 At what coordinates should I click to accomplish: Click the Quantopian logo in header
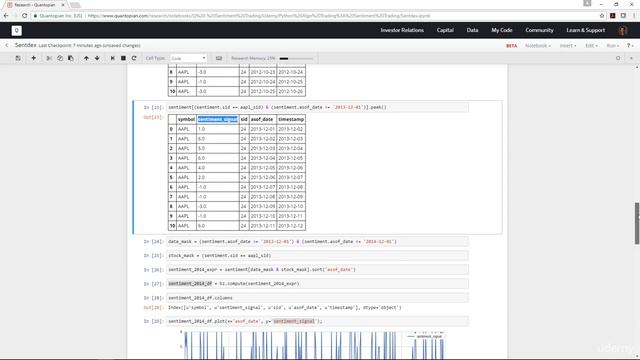16,30
